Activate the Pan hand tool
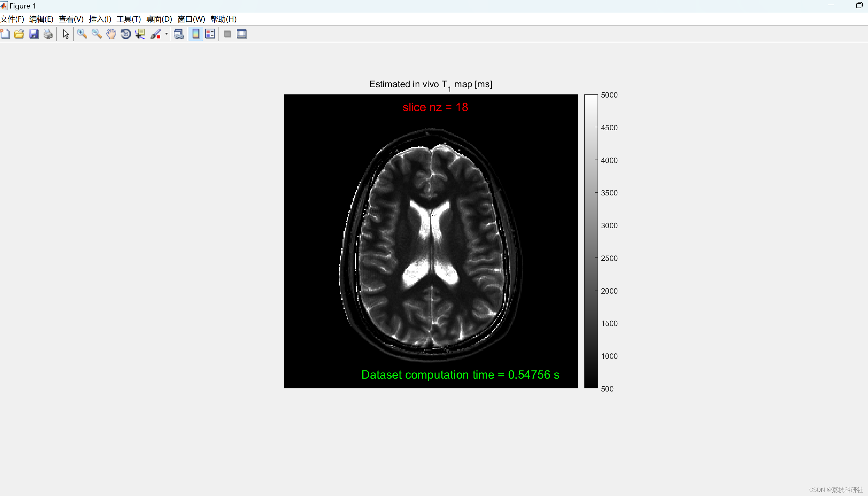Screen dimensions: 868x496 click(111, 34)
